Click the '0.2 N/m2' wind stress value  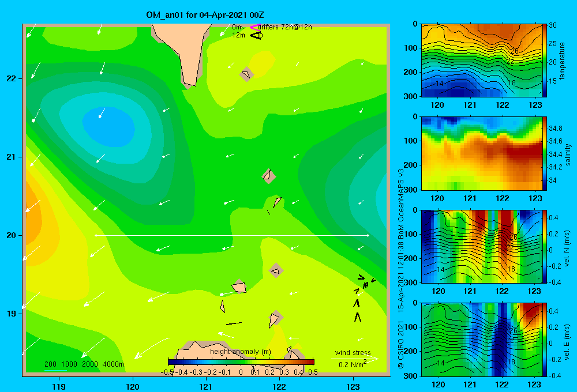(x=353, y=364)
